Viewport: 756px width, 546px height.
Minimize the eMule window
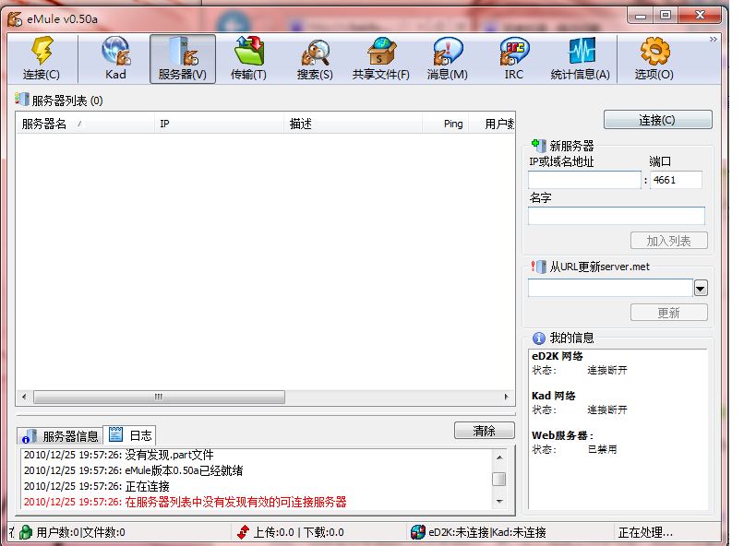coord(641,16)
